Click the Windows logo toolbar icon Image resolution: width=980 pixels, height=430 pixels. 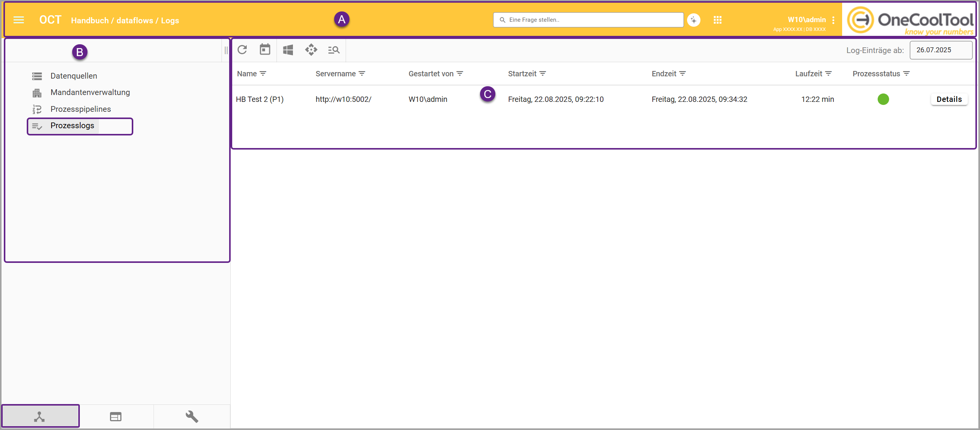288,50
